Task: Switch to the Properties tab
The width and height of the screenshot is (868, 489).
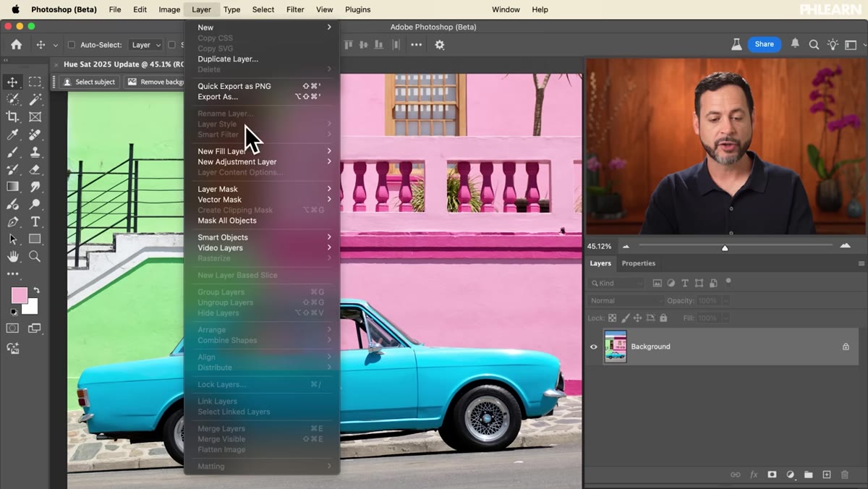Action: click(x=639, y=263)
